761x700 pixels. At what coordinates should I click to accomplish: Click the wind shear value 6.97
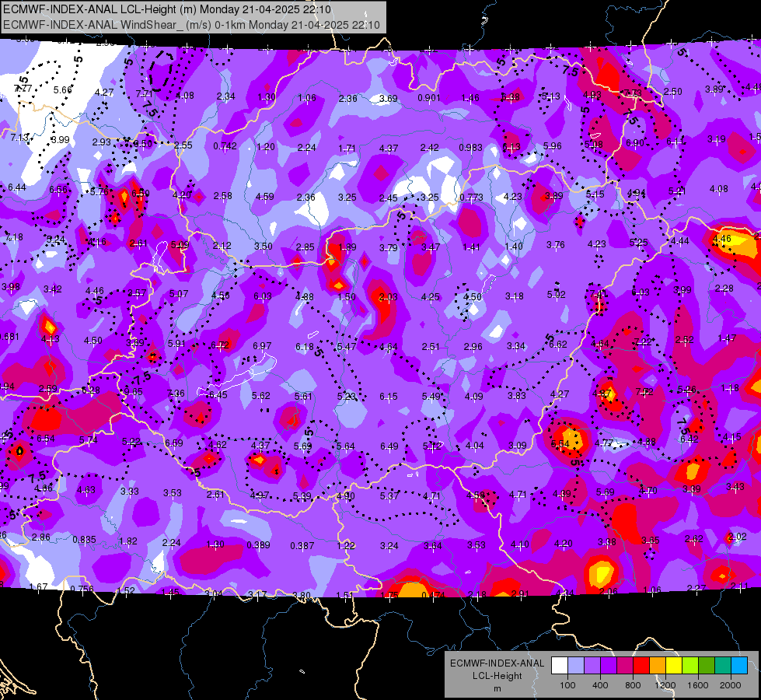tap(262, 346)
